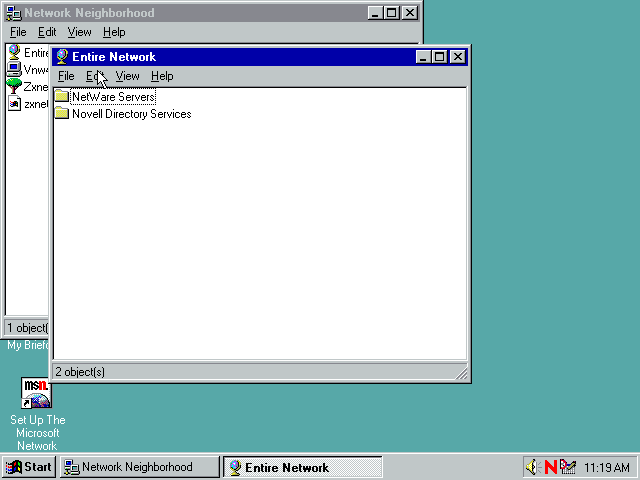This screenshot has width=640, height=480.
Task: Minimize the Entire Network window
Action: pyautogui.click(x=423, y=57)
